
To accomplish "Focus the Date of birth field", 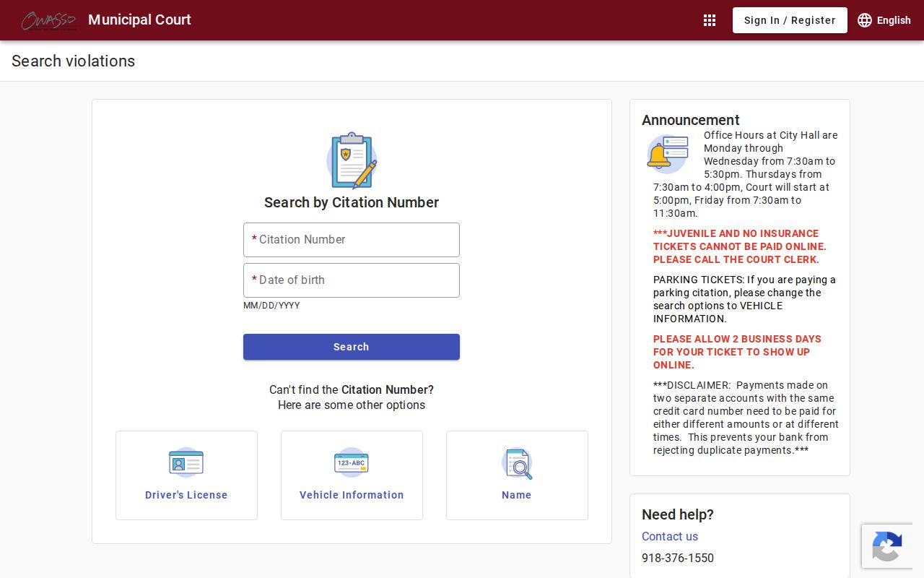I will click(x=352, y=280).
